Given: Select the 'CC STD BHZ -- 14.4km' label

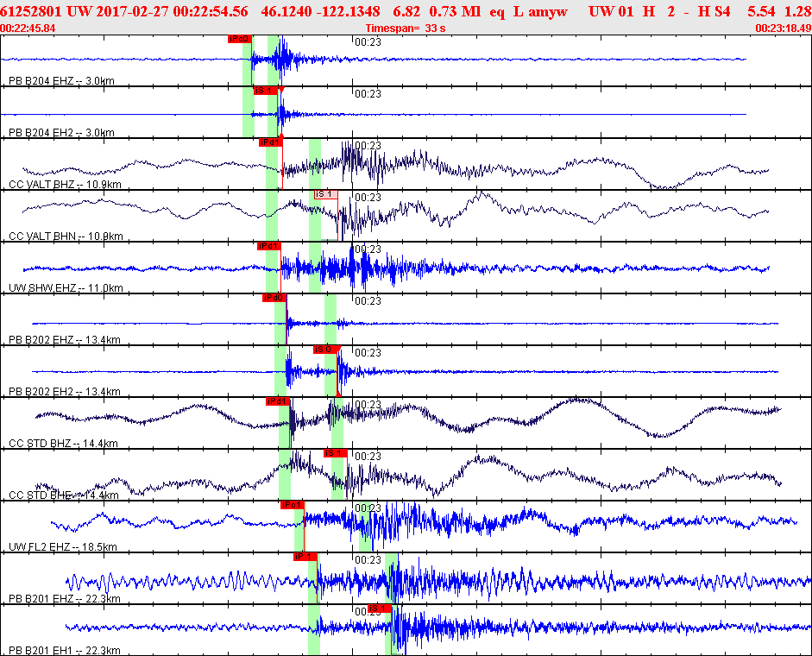Looking at the screenshot, I should [x=63, y=444].
